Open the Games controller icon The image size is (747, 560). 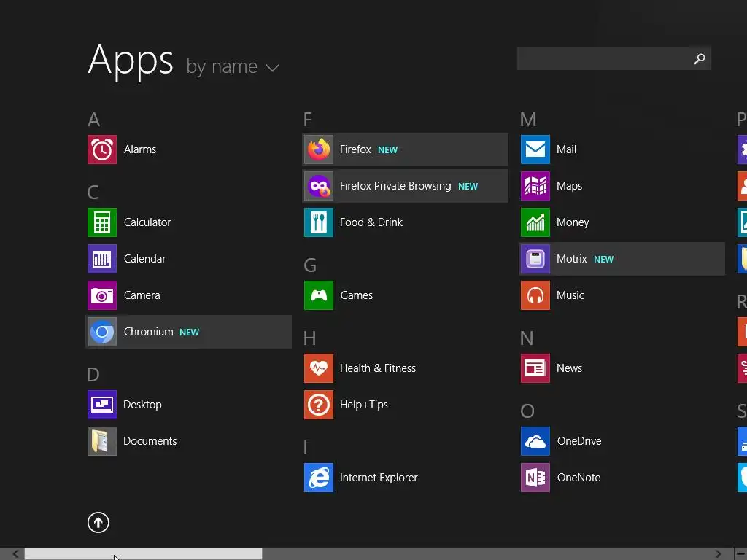point(319,295)
